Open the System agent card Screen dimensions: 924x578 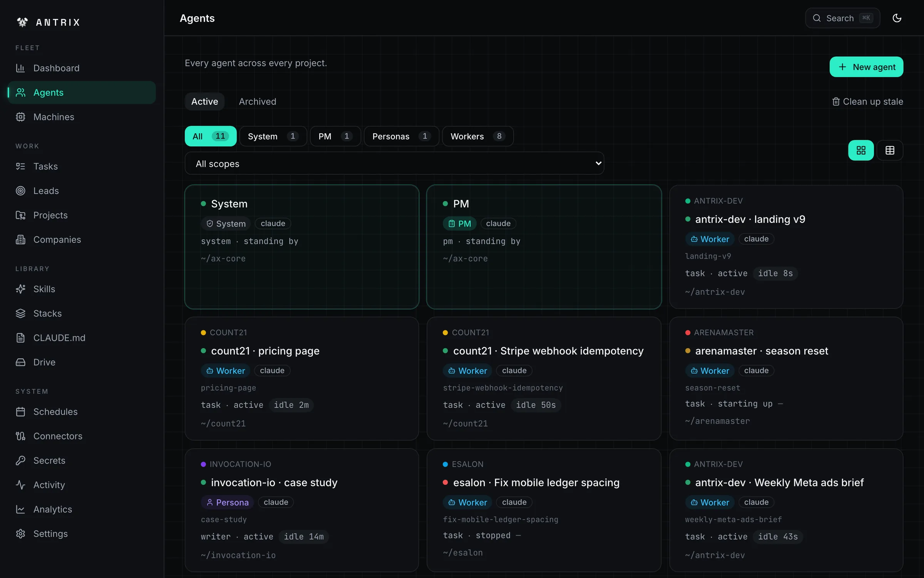tap(302, 247)
